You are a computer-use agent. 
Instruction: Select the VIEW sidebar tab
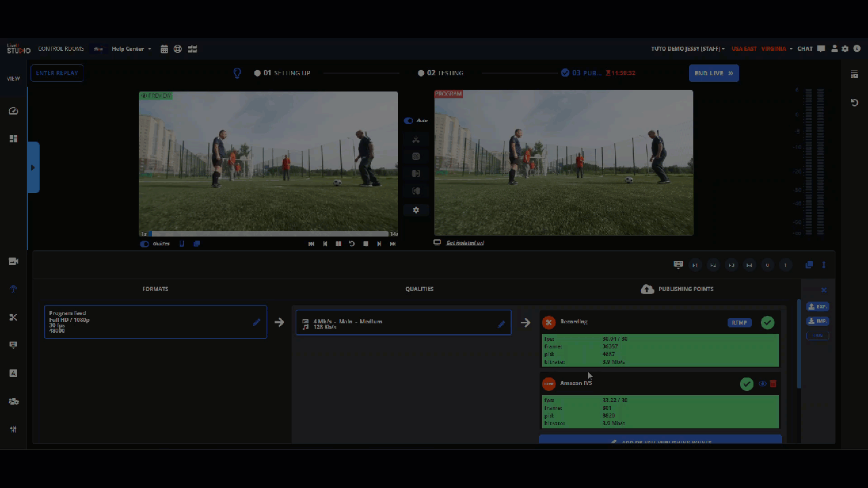point(14,79)
